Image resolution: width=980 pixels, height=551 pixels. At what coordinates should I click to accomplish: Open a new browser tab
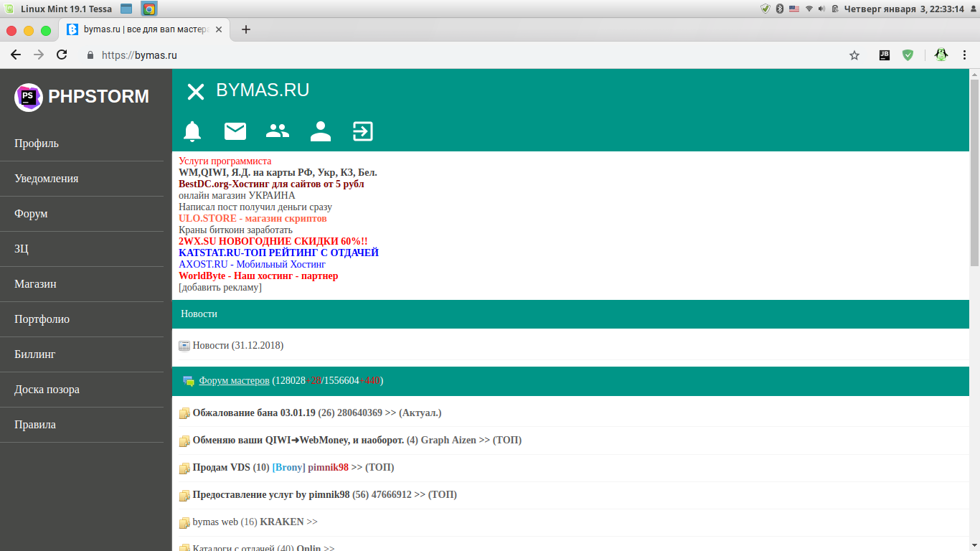point(246,29)
